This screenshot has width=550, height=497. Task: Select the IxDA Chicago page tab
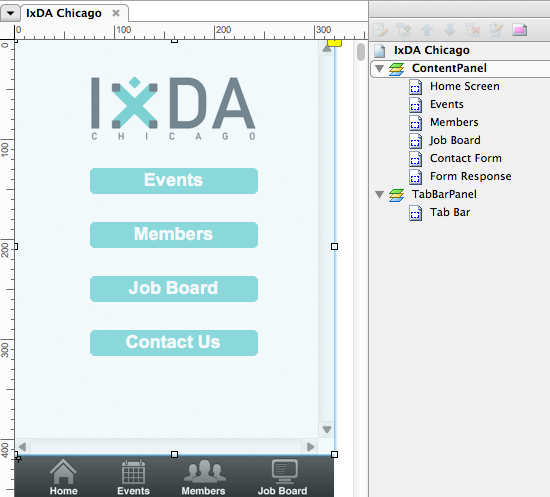[x=64, y=13]
